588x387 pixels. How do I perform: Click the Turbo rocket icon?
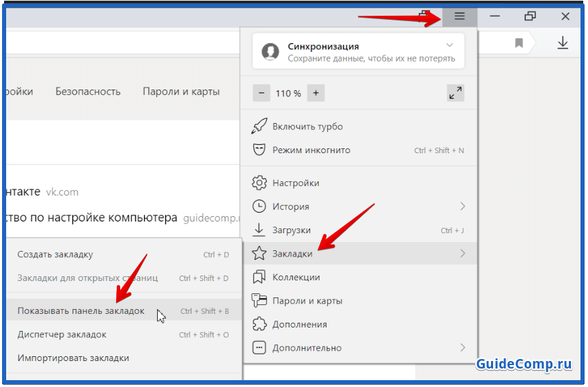[x=259, y=126]
